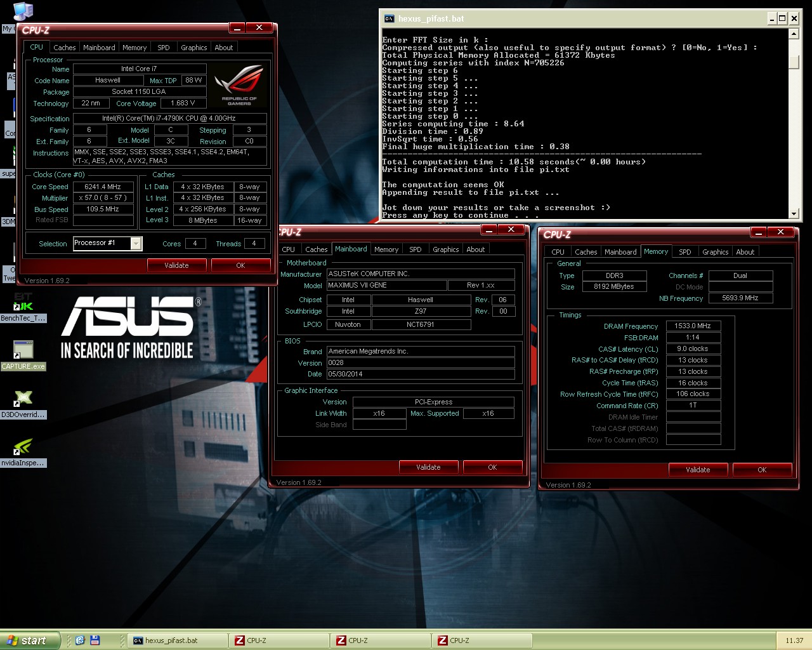Click the BIOS Date field 05/30/2014
The width and height of the screenshot is (812, 650).
coord(420,374)
